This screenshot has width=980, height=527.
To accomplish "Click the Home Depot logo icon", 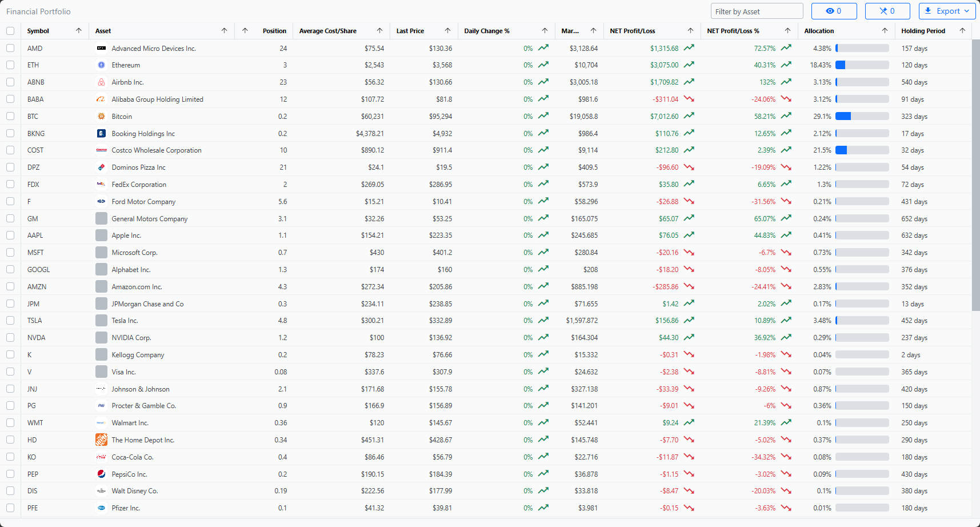I will tap(101, 440).
